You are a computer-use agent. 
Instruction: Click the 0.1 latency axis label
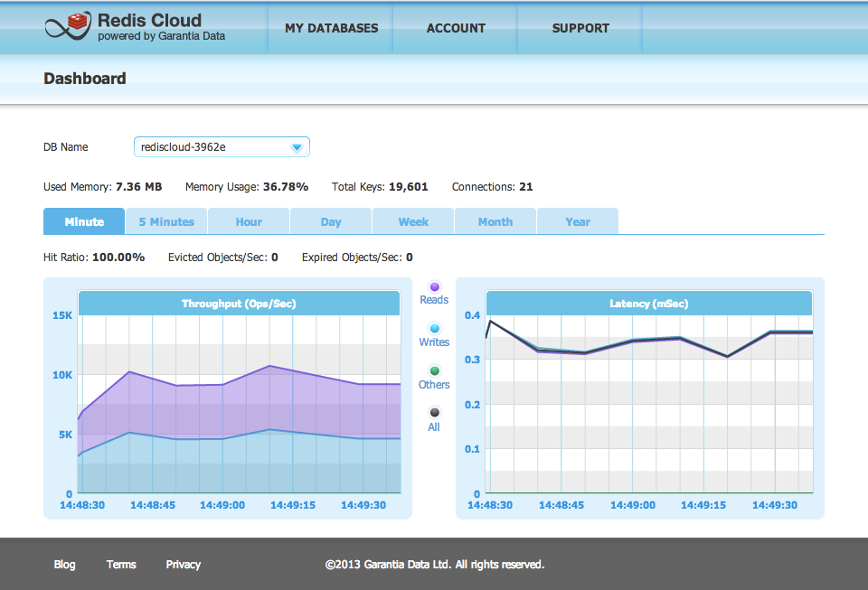coord(472,449)
